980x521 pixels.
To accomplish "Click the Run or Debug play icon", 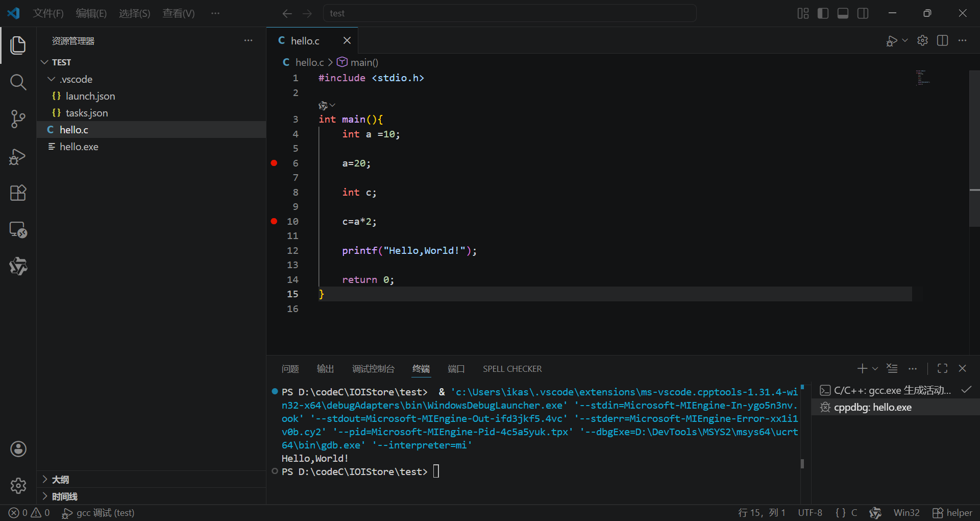I will [x=891, y=41].
